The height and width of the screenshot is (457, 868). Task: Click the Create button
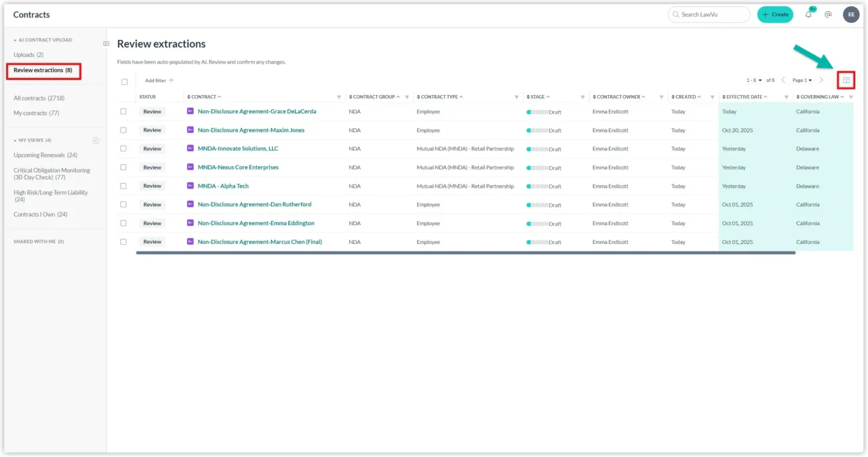tap(774, 14)
